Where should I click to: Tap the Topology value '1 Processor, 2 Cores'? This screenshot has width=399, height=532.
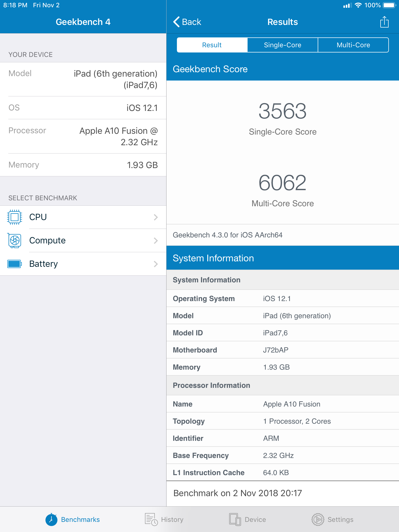(x=297, y=421)
